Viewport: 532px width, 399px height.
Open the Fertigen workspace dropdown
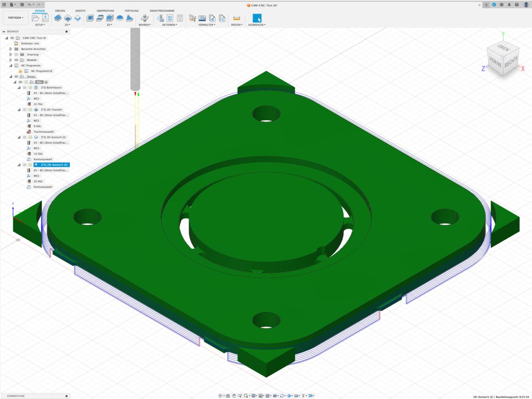pyautogui.click(x=16, y=18)
